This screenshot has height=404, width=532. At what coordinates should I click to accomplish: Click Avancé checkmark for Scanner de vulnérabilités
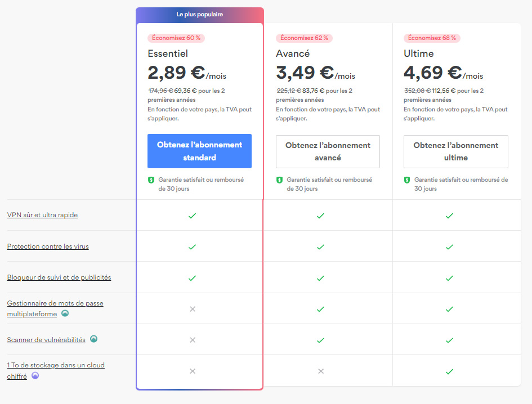click(x=321, y=340)
